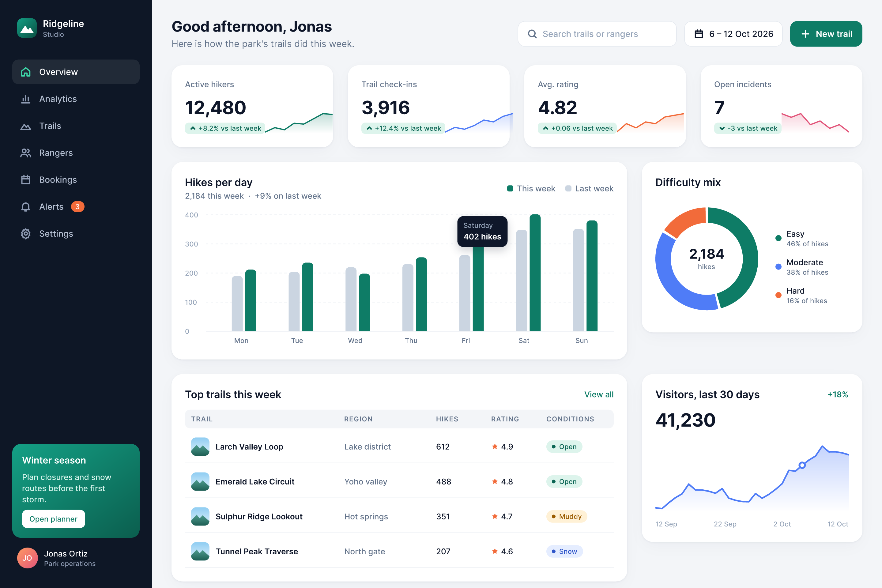Toggle Moderate segment in difficulty legend
Image resolution: width=882 pixels, height=588 pixels.
click(801, 267)
